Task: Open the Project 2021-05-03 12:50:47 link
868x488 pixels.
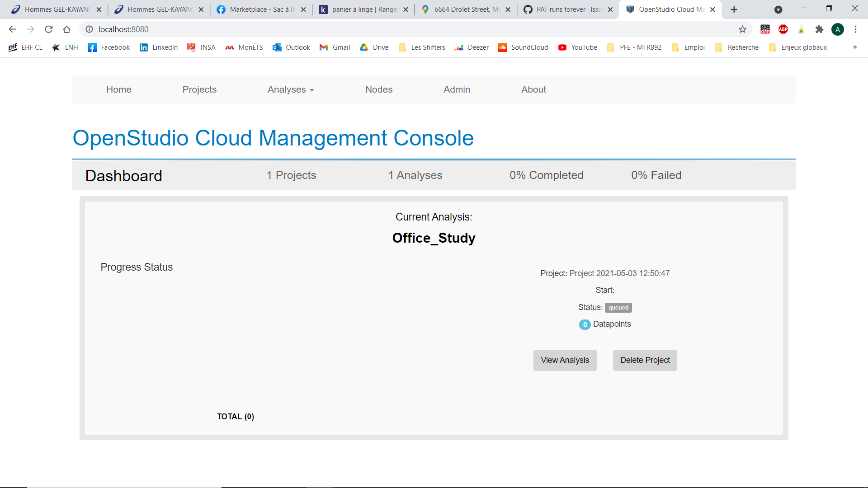Action: [619, 273]
